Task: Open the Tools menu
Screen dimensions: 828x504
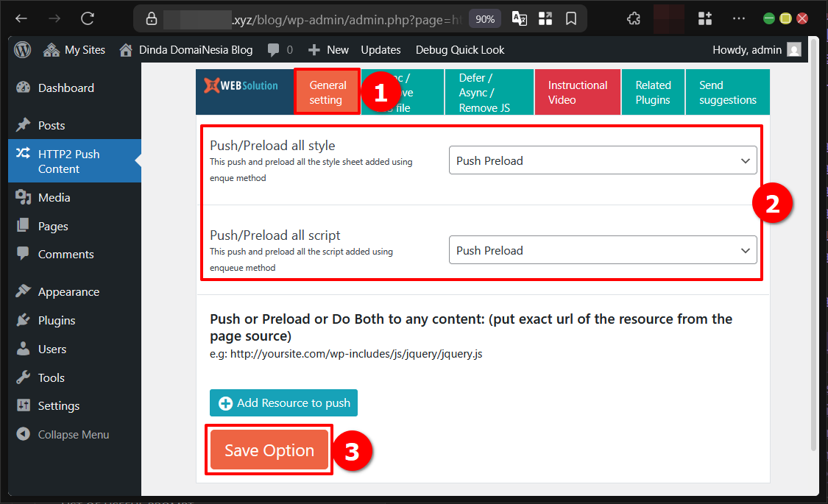Action: point(51,377)
